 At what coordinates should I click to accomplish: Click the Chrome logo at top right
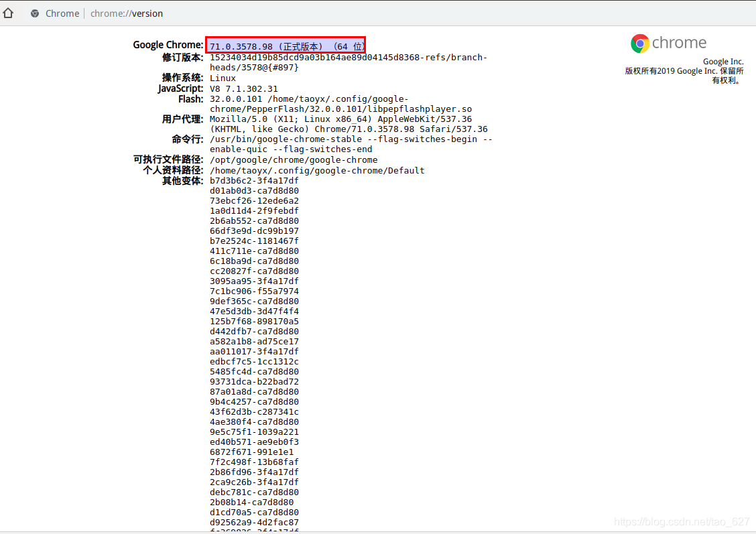click(x=668, y=43)
